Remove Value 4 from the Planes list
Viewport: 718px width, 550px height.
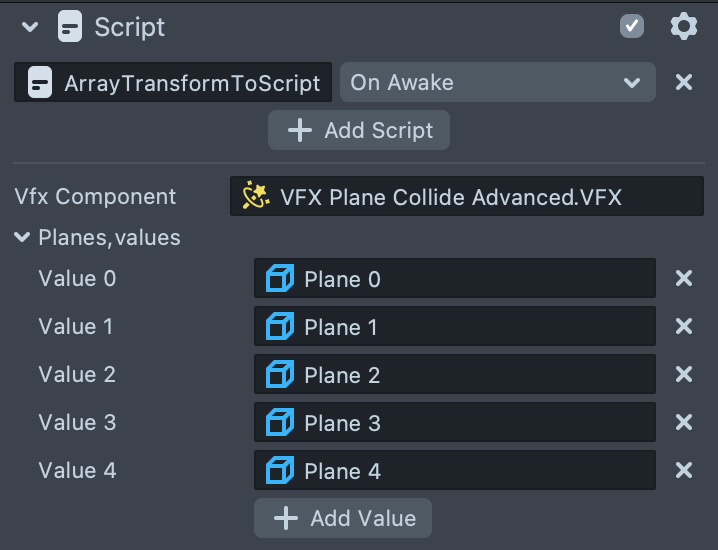[x=684, y=470]
